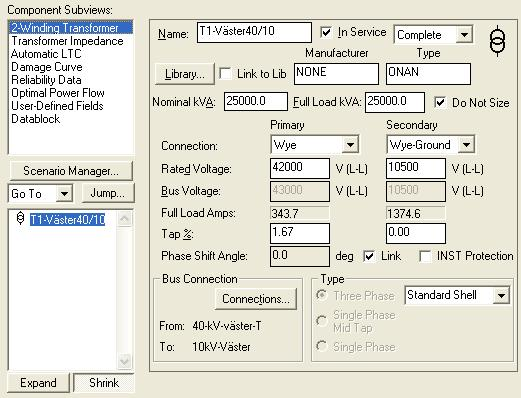The image size is (521, 398).
Task: Click the Phase Shift Angle field
Action: click(x=300, y=256)
